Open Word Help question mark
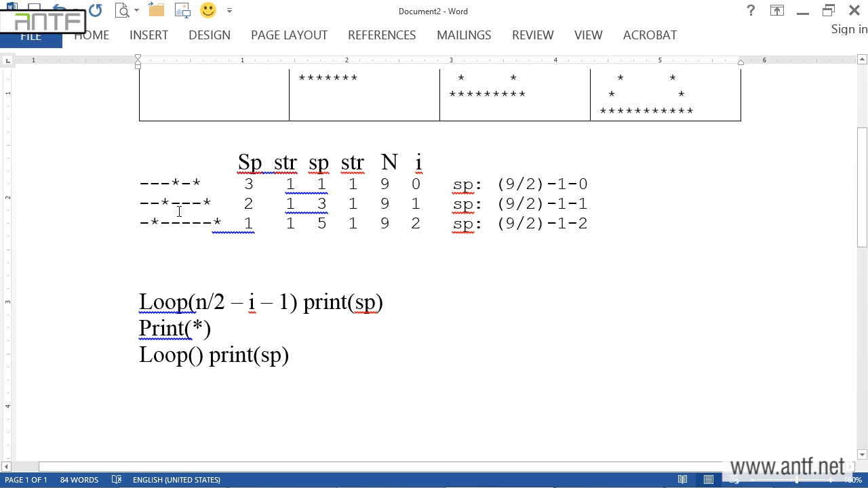 pos(751,11)
